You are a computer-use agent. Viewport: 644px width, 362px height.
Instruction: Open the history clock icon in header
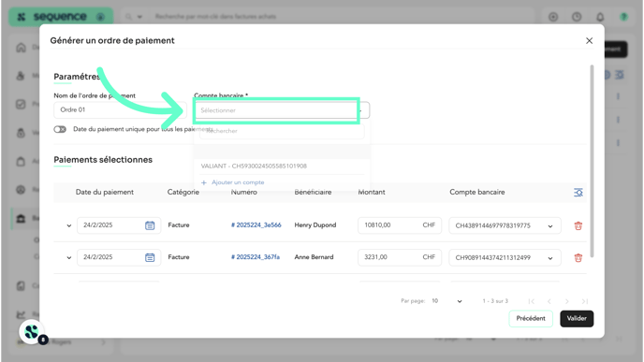577,17
